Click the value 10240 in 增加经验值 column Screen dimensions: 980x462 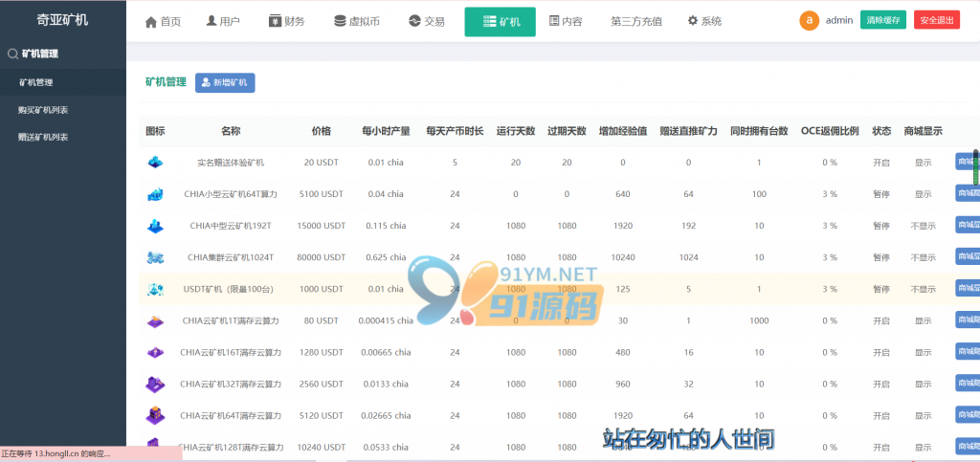[x=622, y=257]
